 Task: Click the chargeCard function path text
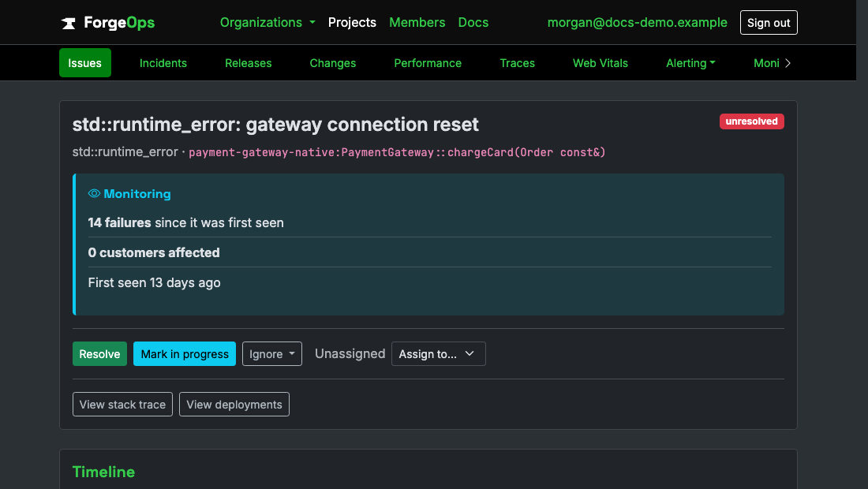coord(397,153)
